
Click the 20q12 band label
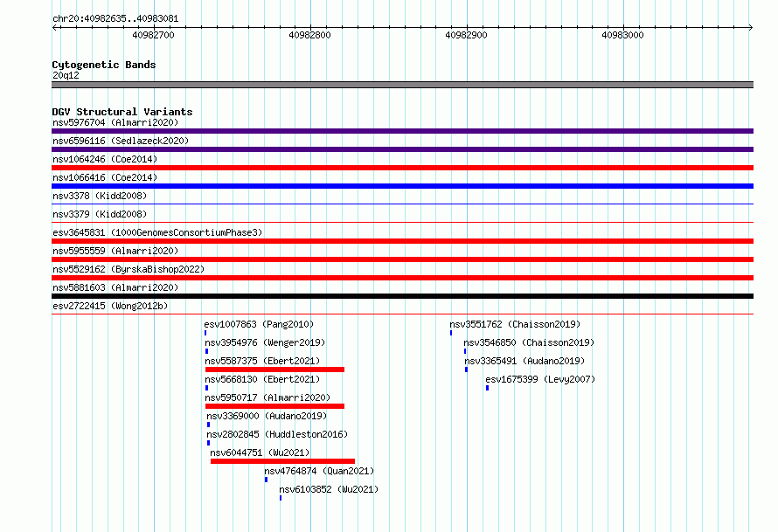point(66,75)
